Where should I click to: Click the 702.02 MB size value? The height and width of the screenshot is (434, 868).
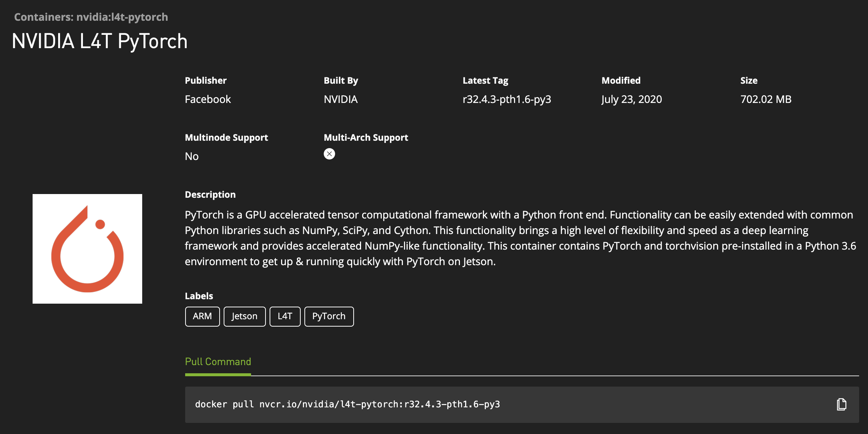coord(766,99)
